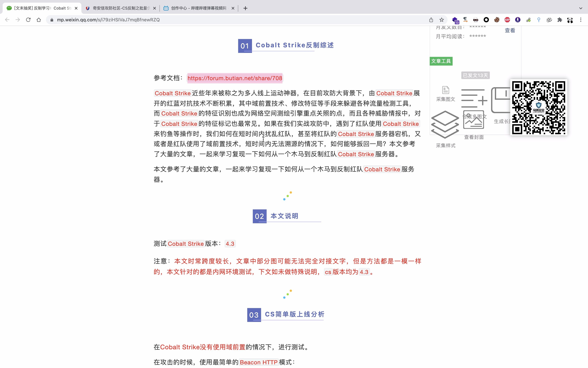This screenshot has width=588, height=368.
Task: Open a new browser tab
Action: [x=245, y=8]
